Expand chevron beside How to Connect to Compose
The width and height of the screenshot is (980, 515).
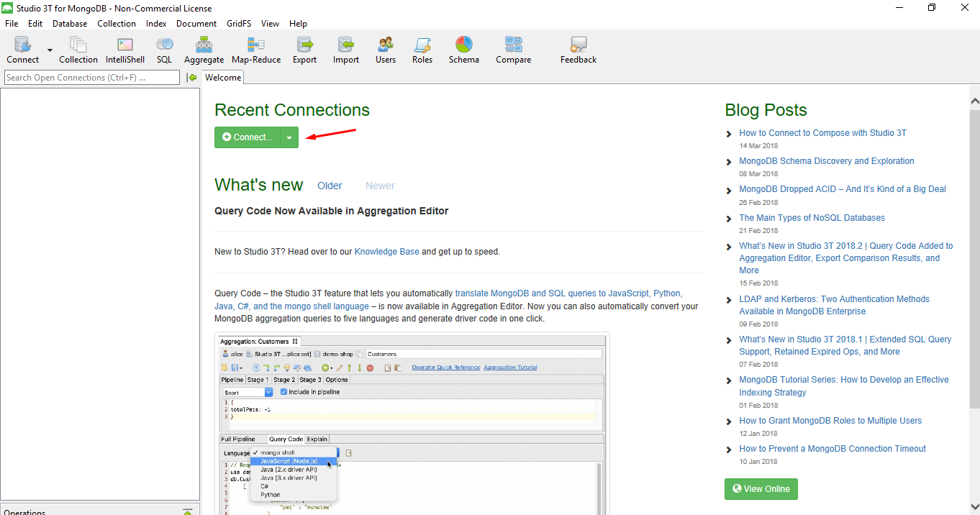[x=729, y=134]
